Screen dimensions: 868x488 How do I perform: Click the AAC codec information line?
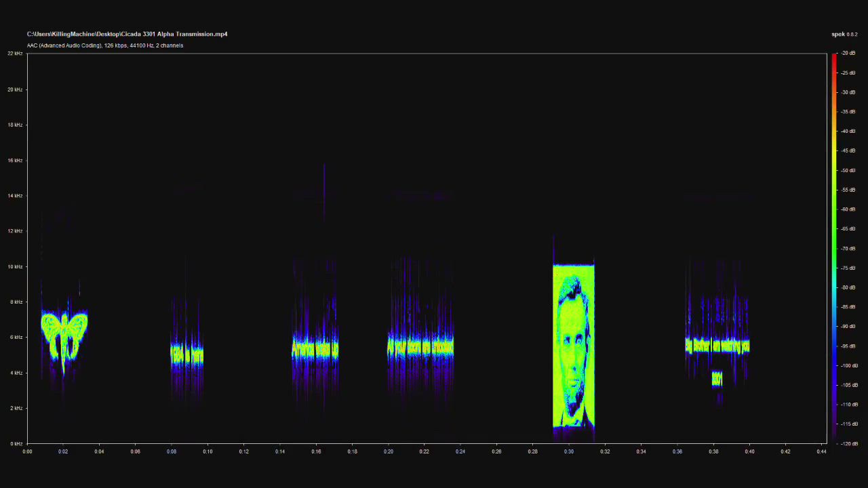pyautogui.click(x=105, y=45)
